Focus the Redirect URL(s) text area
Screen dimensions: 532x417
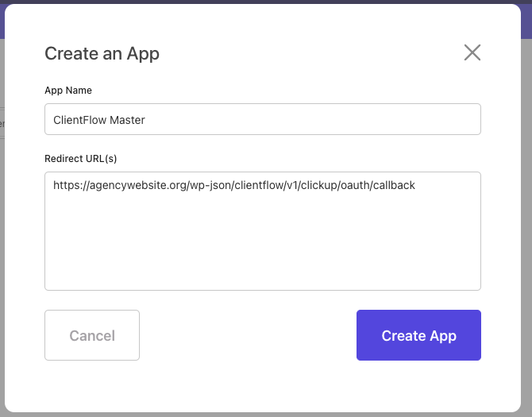coord(263,231)
